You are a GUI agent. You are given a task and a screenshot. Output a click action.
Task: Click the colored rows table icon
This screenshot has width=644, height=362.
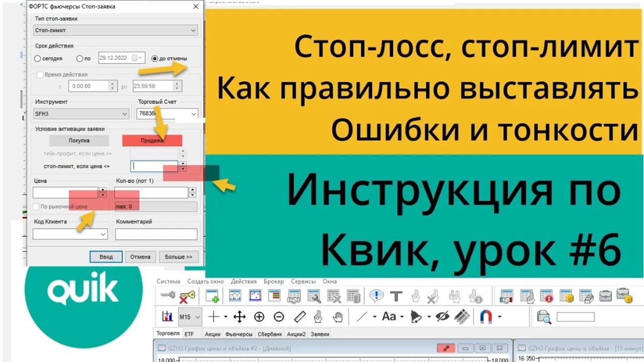point(274,296)
